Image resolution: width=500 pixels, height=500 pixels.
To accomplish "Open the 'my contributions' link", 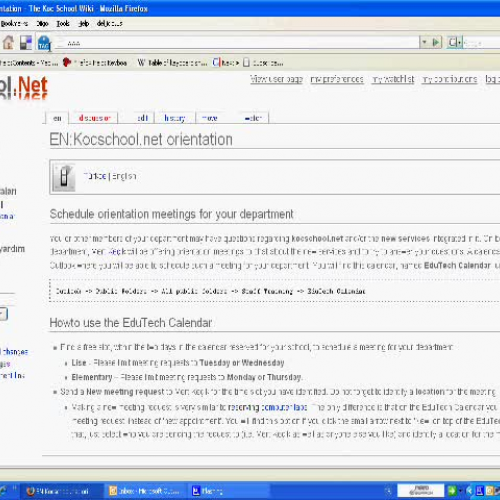I will (x=450, y=79).
